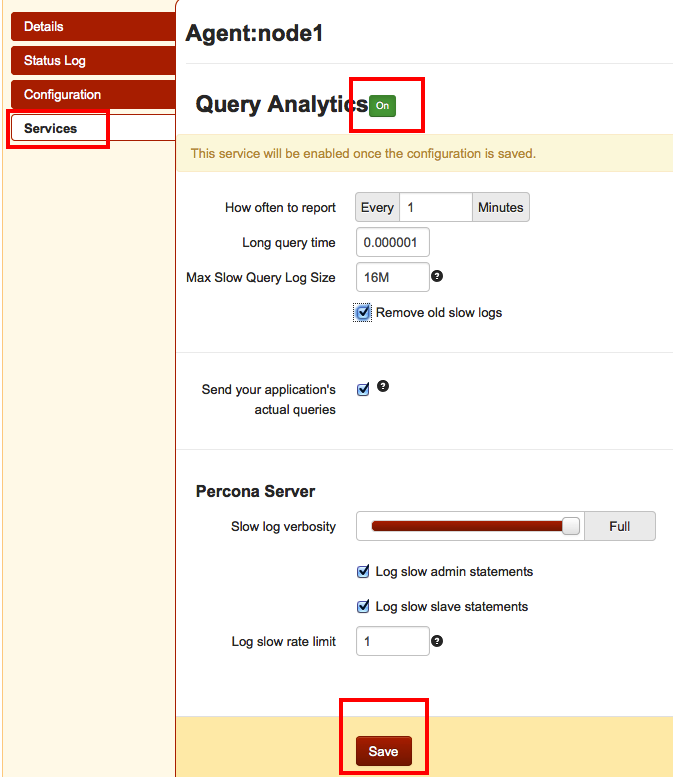Go to the Configuration tab

click(x=90, y=95)
